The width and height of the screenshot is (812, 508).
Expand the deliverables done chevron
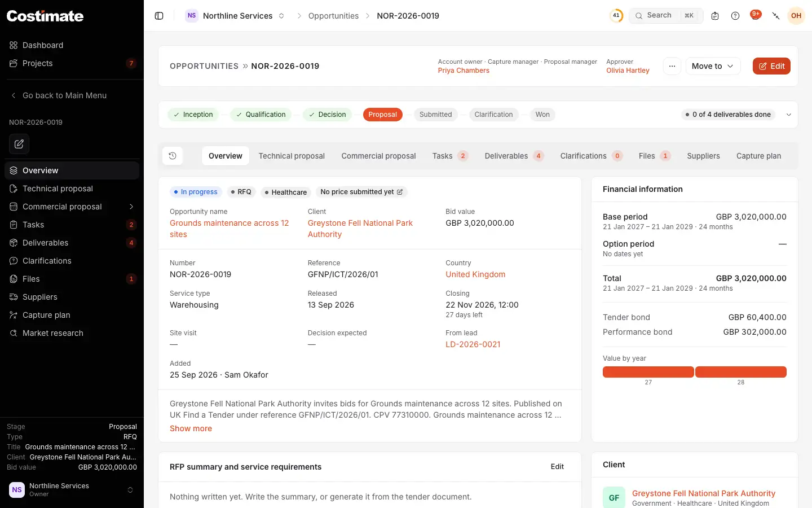(789, 115)
